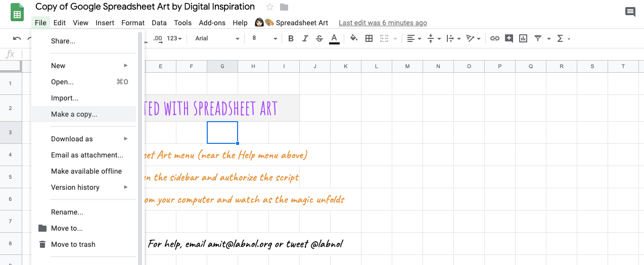Click the document title text
This screenshot has height=265, width=644.
[x=145, y=7]
